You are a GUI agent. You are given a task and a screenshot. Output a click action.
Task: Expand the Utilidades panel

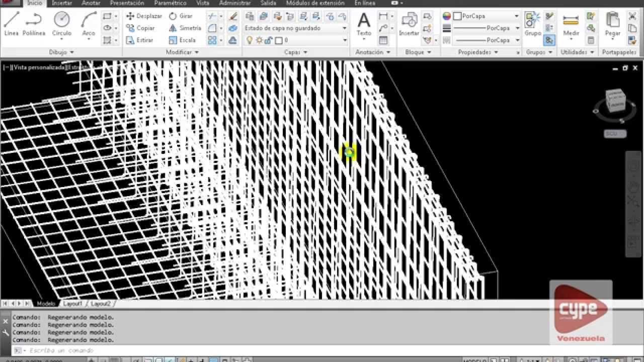577,52
